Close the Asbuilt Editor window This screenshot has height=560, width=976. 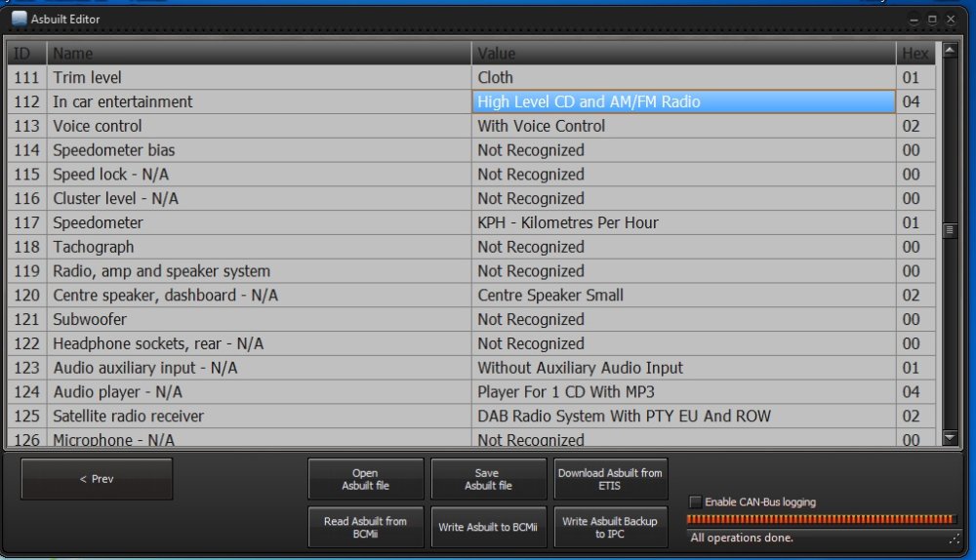pos(950,19)
